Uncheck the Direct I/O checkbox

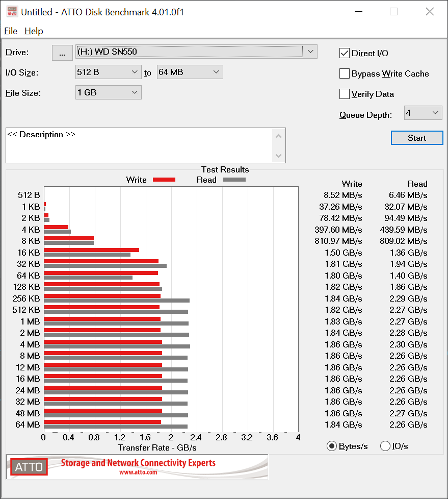click(345, 53)
